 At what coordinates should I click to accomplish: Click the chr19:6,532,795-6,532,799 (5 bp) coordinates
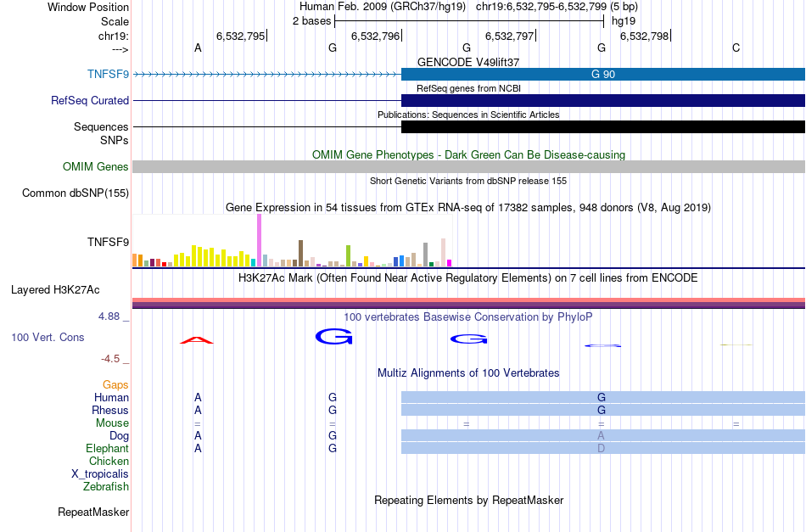[x=557, y=7]
